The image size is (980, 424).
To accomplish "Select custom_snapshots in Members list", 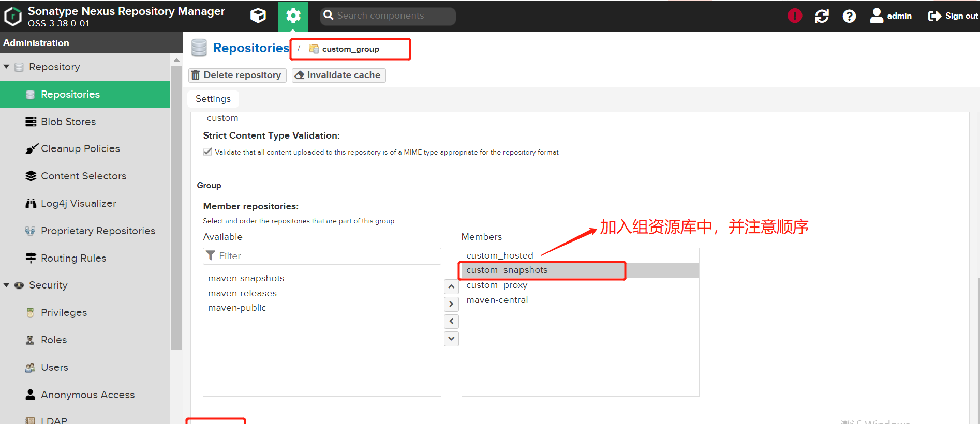I will pyautogui.click(x=580, y=270).
